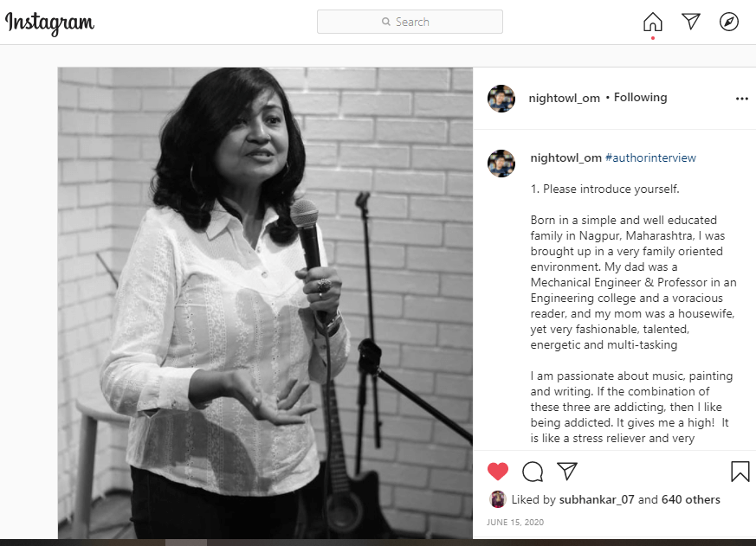This screenshot has height=546, width=756.
Task: Open direct messages paper plane icon
Action: coord(691,22)
